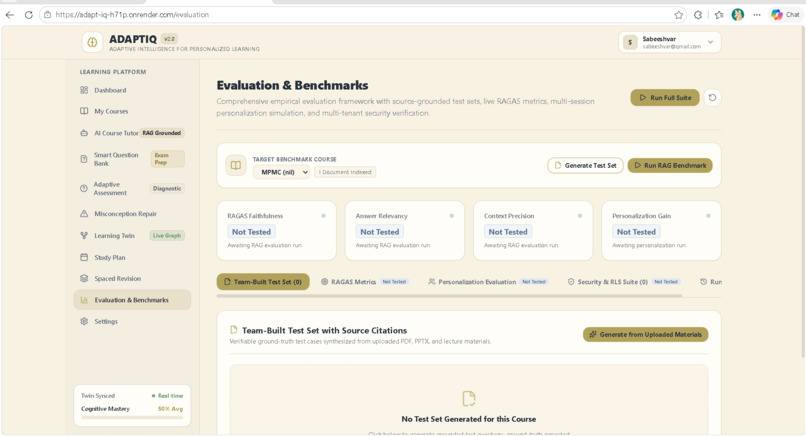Select Evaluation & Benchmarks in sidebar

pyautogui.click(x=132, y=300)
